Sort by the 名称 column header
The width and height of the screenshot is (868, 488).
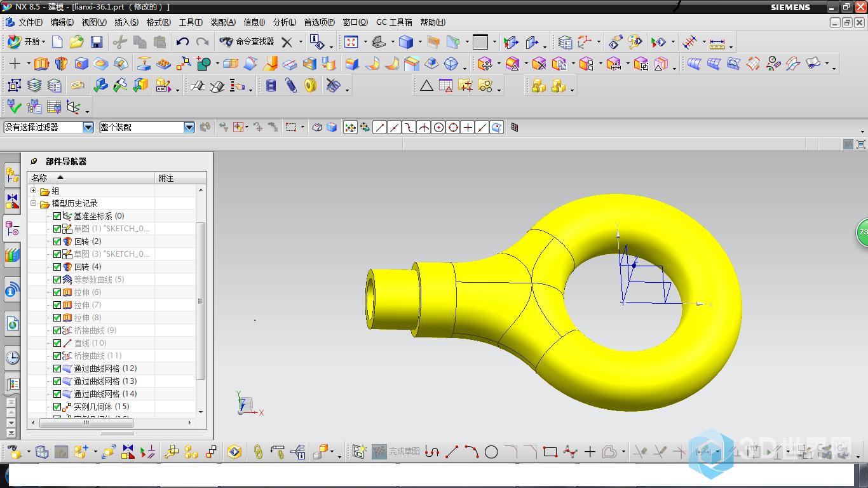click(92, 178)
